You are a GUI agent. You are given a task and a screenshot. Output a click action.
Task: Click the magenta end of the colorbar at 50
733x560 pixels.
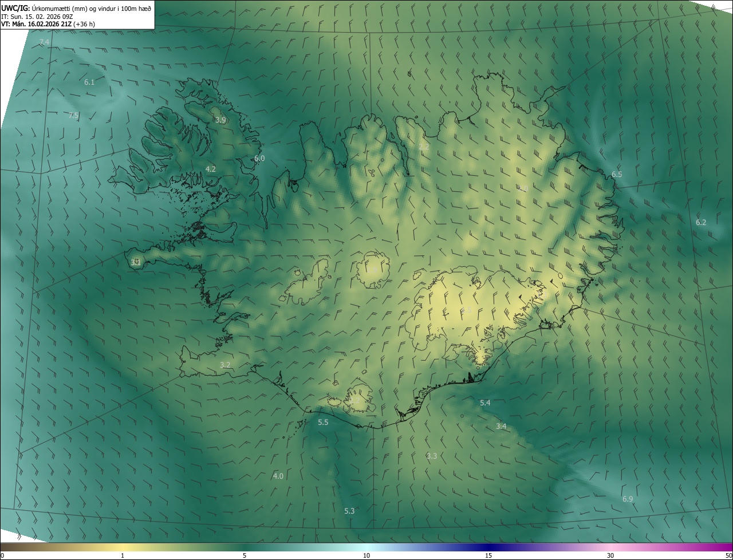tap(727, 547)
